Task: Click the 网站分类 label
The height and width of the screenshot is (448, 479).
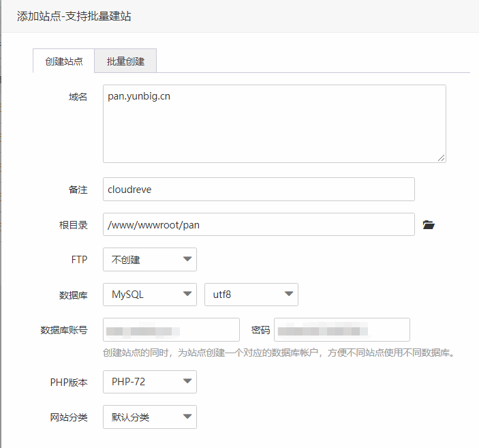Action: 69,417
